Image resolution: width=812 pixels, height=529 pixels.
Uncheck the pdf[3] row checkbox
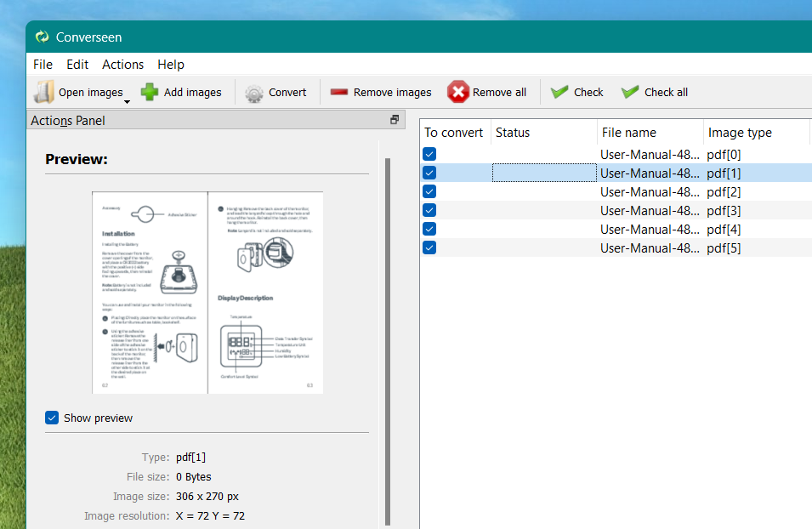(429, 210)
